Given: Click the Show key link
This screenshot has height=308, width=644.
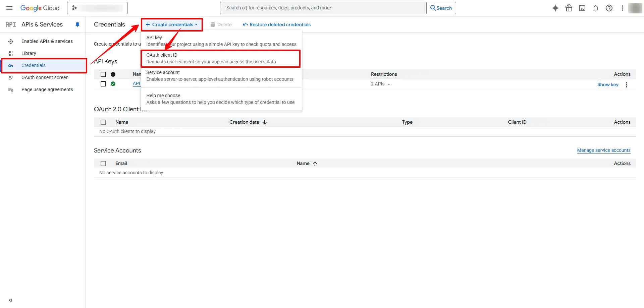Looking at the screenshot, I should click(x=608, y=84).
